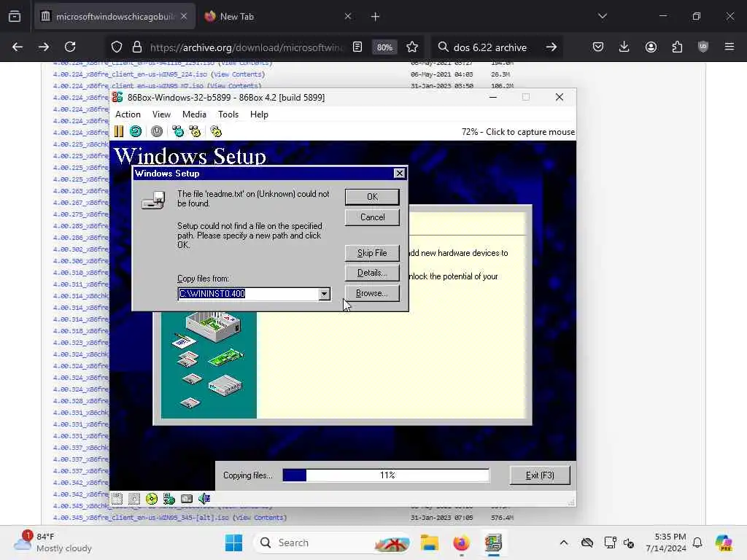Screen dimensions: 747x560
Task: Open the 4.00.224_x86fre_client_en-us-WIN95_224.iso link
Action: click(130, 74)
